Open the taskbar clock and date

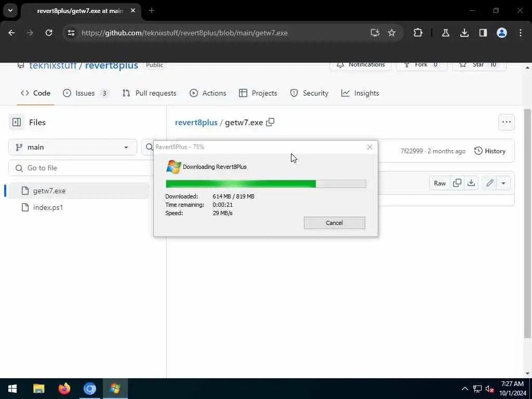[512, 389]
